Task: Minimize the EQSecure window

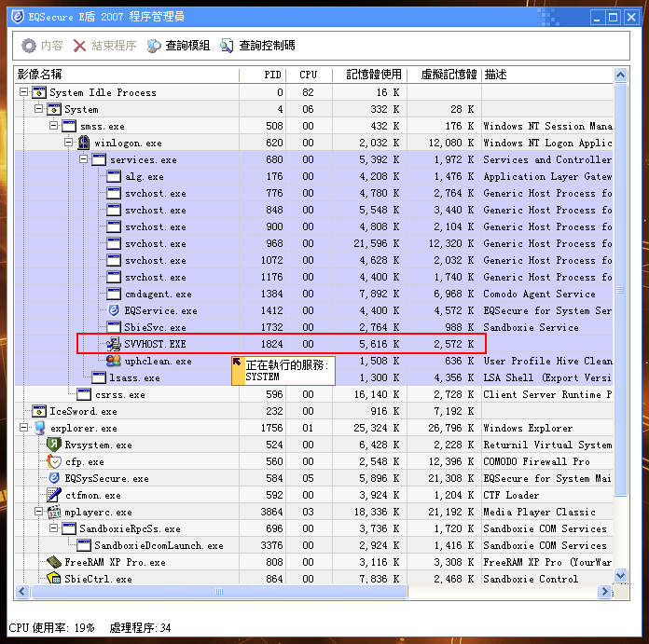Action: pyautogui.click(x=597, y=18)
